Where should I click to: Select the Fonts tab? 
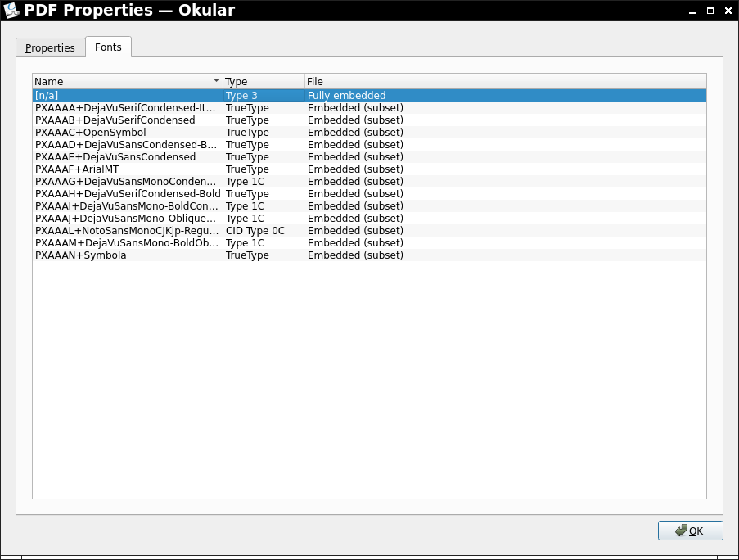pyautogui.click(x=108, y=47)
